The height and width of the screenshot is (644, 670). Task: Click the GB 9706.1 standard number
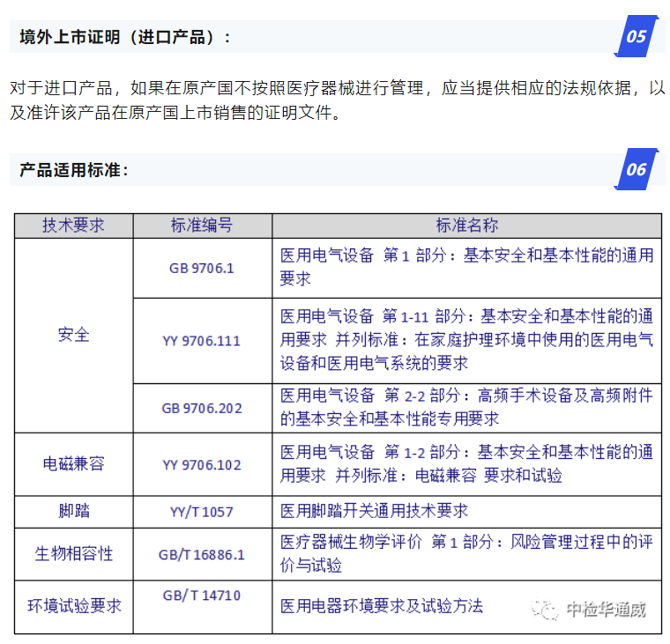[x=202, y=268]
